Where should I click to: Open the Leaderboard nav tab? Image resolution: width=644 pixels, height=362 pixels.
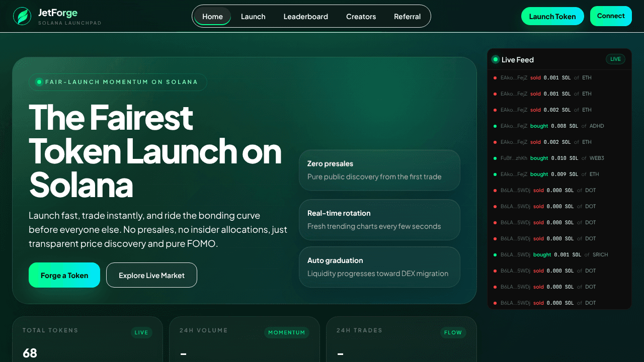(x=306, y=16)
